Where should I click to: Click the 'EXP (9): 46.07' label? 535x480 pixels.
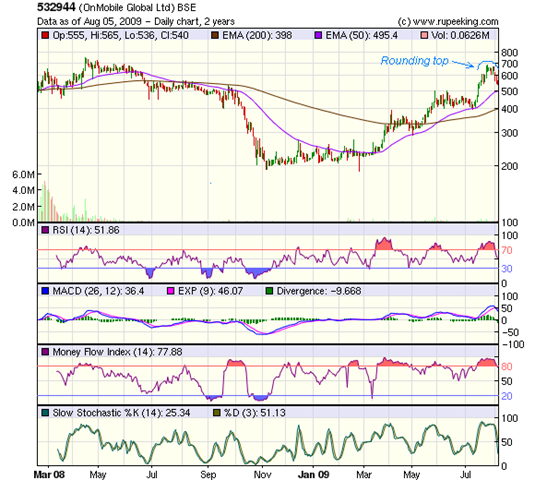211,291
